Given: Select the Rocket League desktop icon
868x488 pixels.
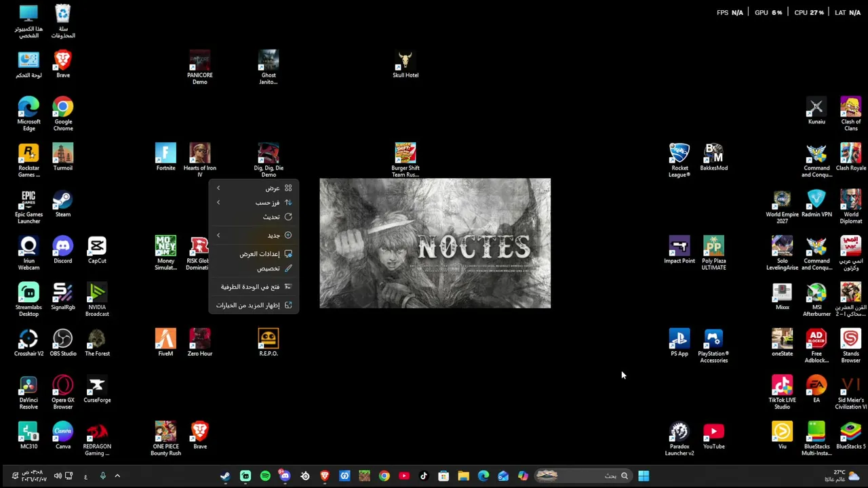Looking at the screenshot, I should [x=679, y=160].
